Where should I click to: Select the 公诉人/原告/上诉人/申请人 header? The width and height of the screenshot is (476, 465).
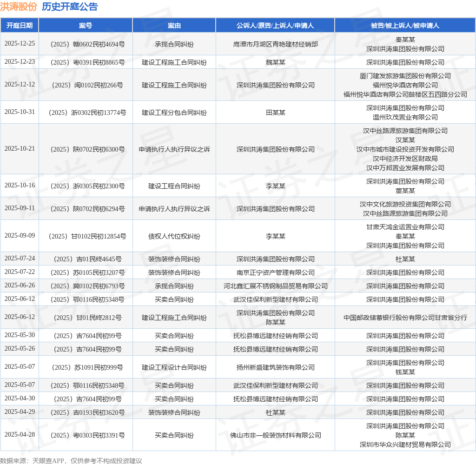tap(275, 26)
